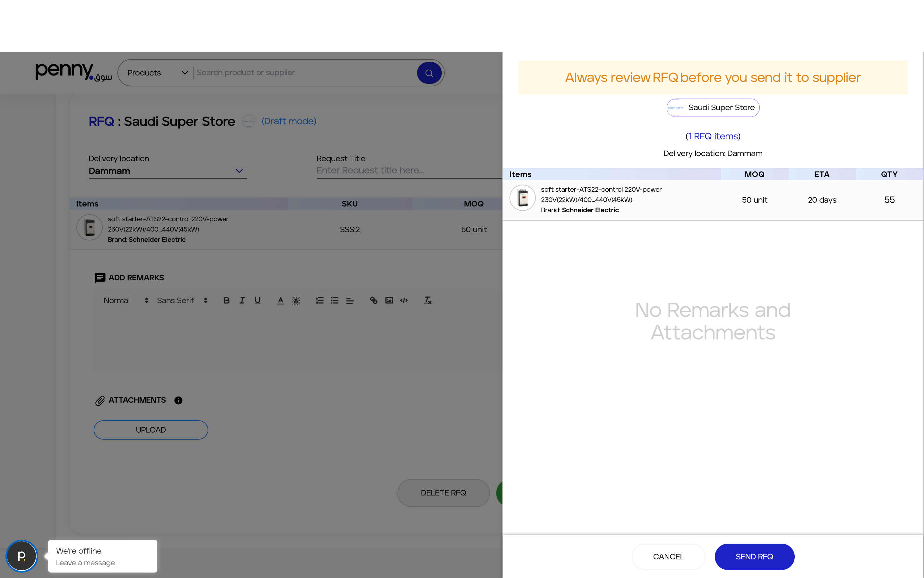Open the text background highlight picker

(296, 301)
